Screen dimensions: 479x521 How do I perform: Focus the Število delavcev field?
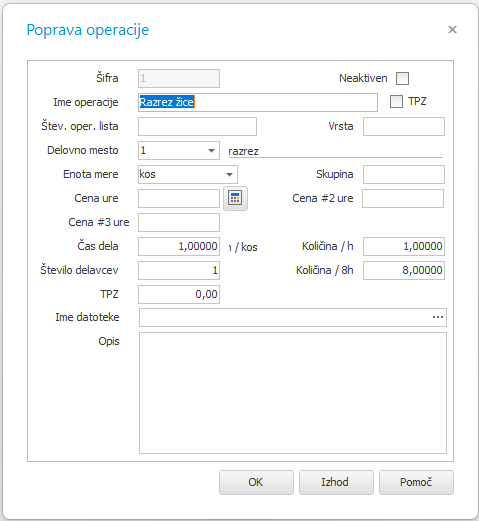tap(179, 271)
